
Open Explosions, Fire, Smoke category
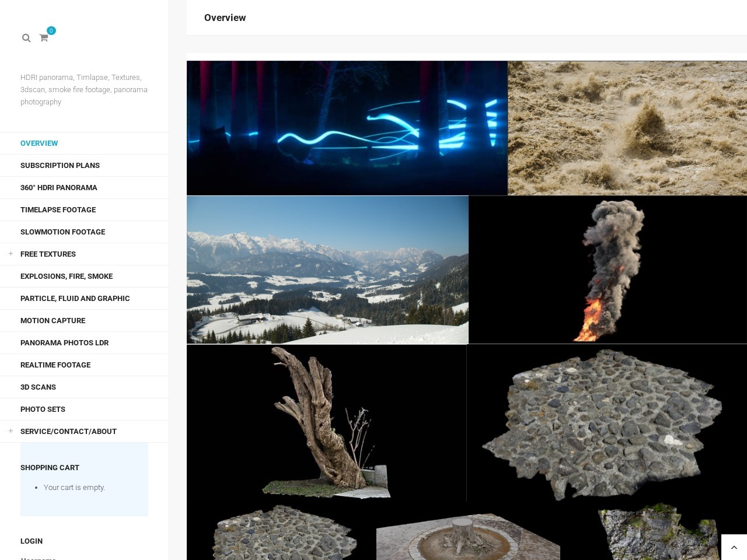(x=67, y=276)
